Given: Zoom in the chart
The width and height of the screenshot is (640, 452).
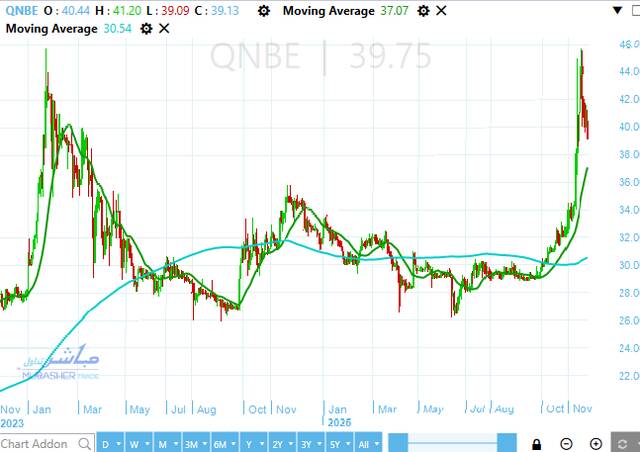Looking at the screenshot, I should (596, 443).
